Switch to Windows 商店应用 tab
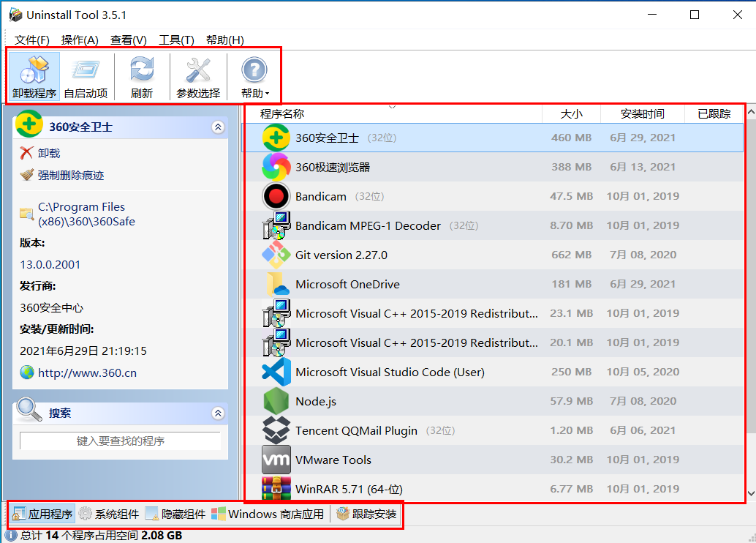Screen dimensions: 756x543 click(x=268, y=514)
